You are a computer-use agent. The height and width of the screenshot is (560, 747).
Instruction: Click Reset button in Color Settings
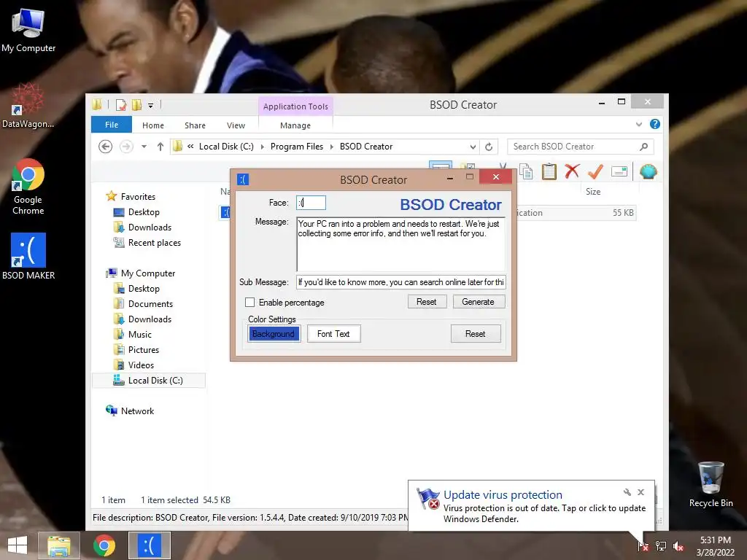coord(476,334)
